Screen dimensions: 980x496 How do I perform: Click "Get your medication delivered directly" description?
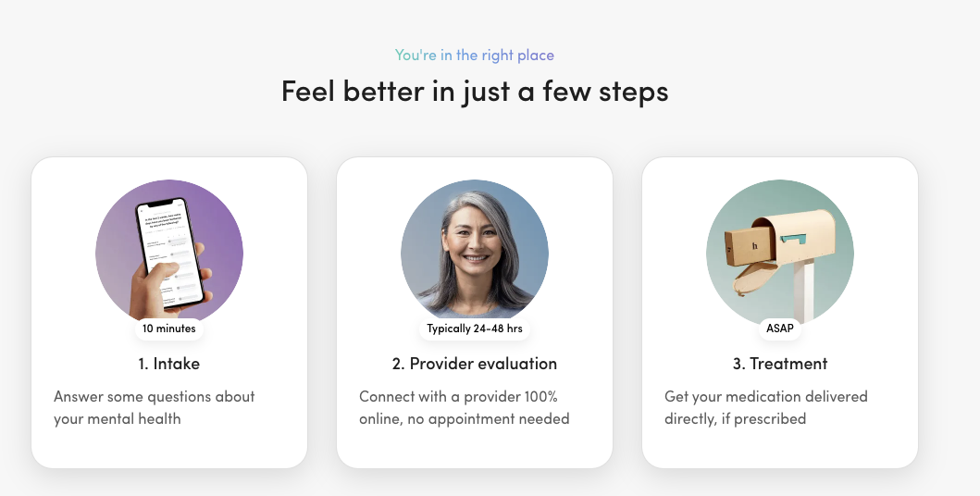766,407
